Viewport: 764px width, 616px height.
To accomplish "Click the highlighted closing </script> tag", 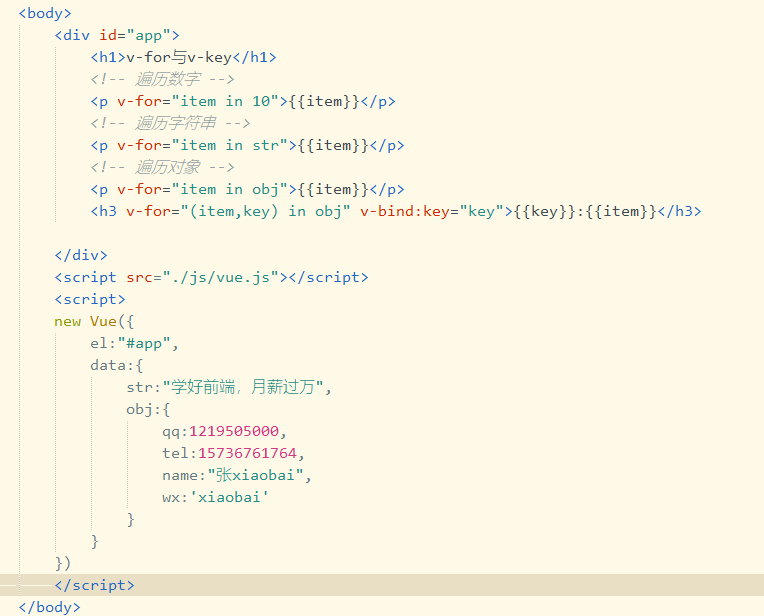I will (95, 585).
